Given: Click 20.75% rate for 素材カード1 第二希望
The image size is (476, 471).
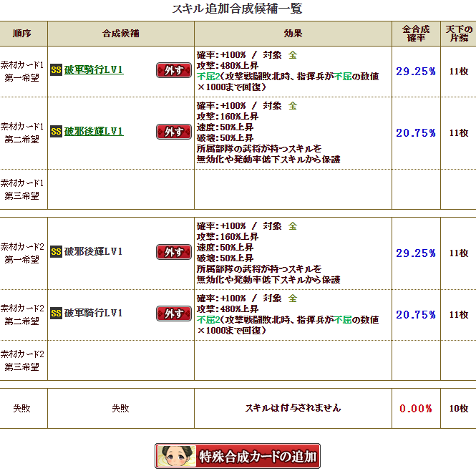Looking at the screenshot, I should point(416,133).
